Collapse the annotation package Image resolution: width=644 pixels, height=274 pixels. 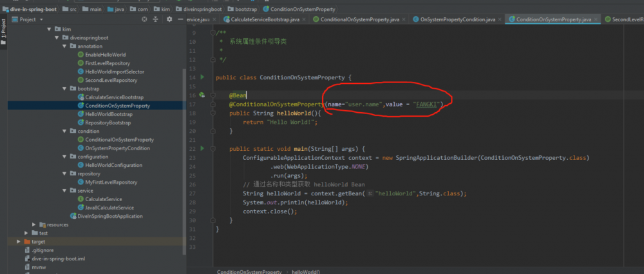click(64, 46)
